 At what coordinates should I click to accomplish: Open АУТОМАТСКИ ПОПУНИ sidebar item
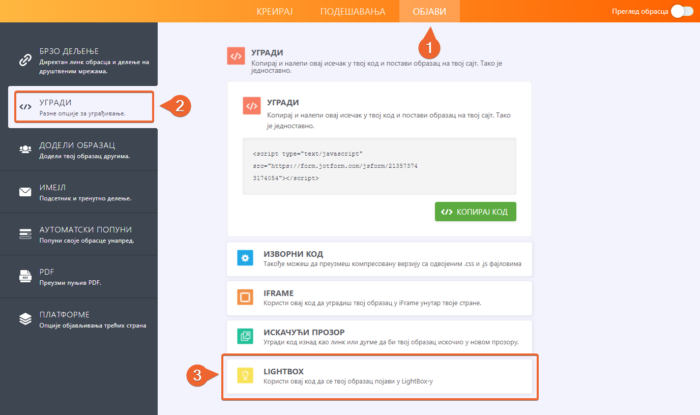click(79, 234)
